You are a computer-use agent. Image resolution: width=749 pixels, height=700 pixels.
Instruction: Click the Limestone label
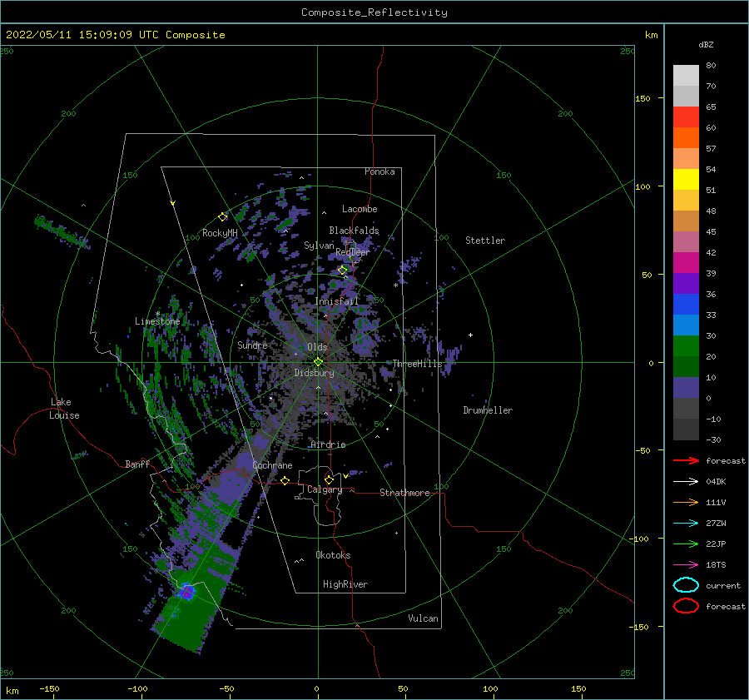click(x=157, y=321)
